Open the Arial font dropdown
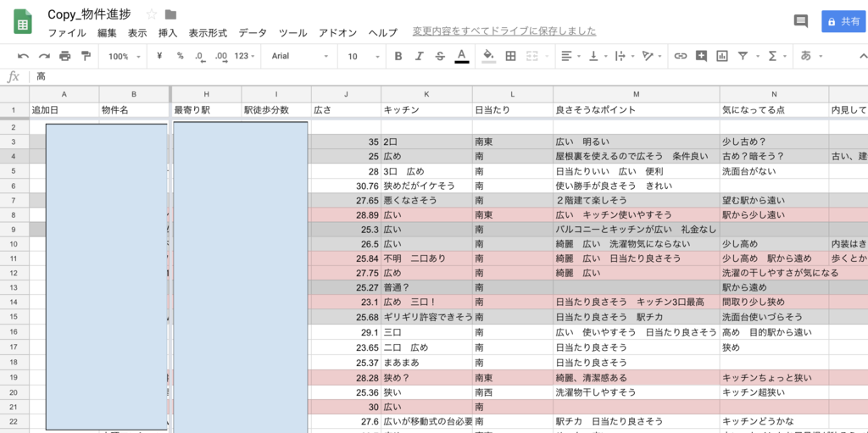This screenshot has width=868, height=433. pyautogui.click(x=299, y=56)
